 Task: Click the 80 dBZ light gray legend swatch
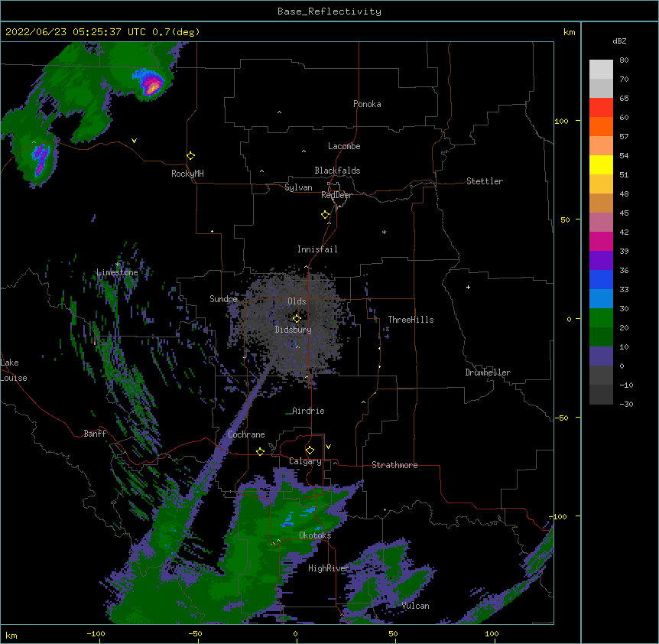pos(601,70)
